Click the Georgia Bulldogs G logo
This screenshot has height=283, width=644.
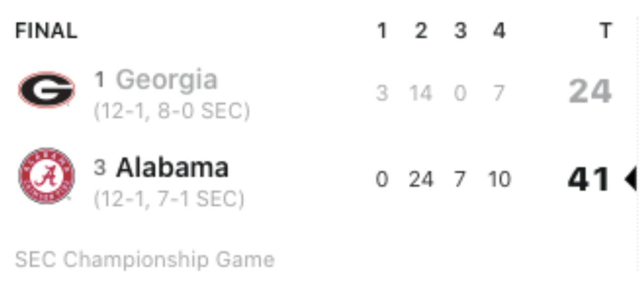47,90
